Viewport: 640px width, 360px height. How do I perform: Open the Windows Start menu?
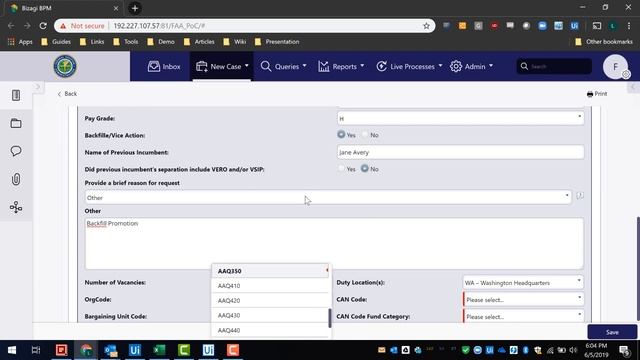[x=12, y=350]
